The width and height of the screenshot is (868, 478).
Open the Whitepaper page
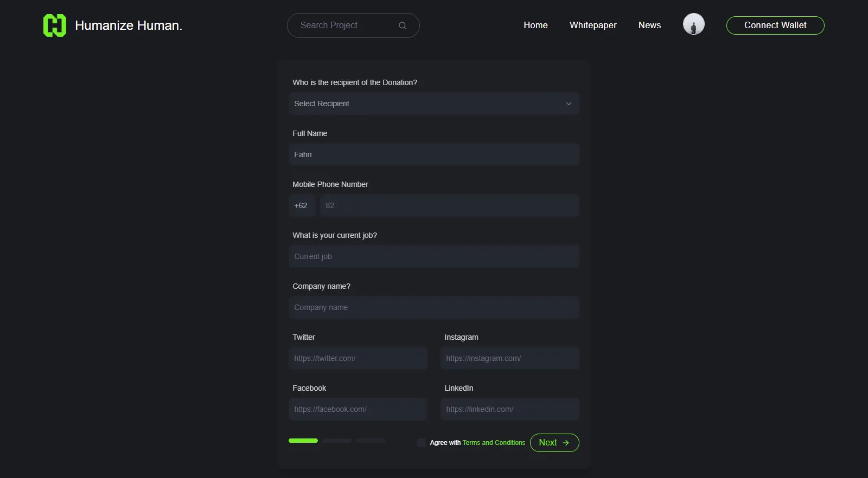pyautogui.click(x=593, y=25)
